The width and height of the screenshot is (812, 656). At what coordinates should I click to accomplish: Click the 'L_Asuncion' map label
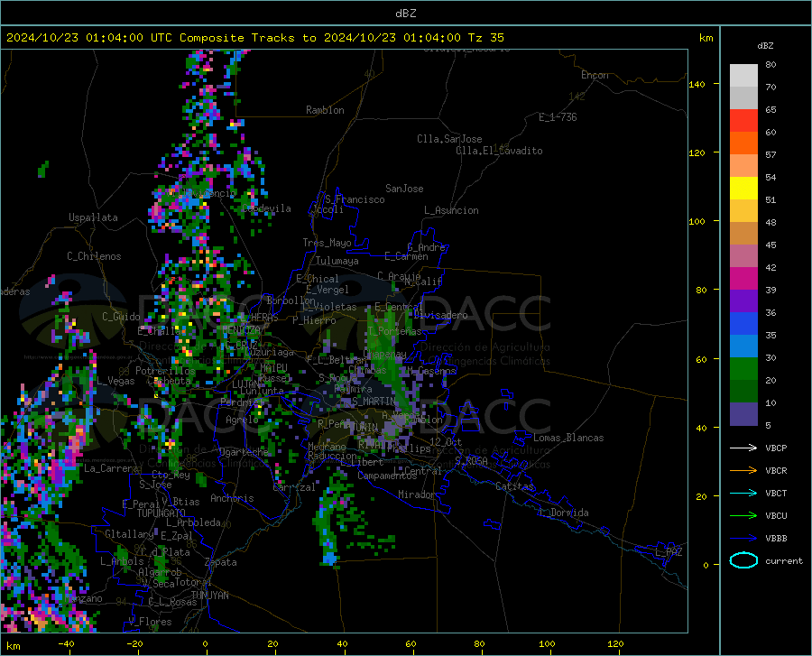pos(451,210)
